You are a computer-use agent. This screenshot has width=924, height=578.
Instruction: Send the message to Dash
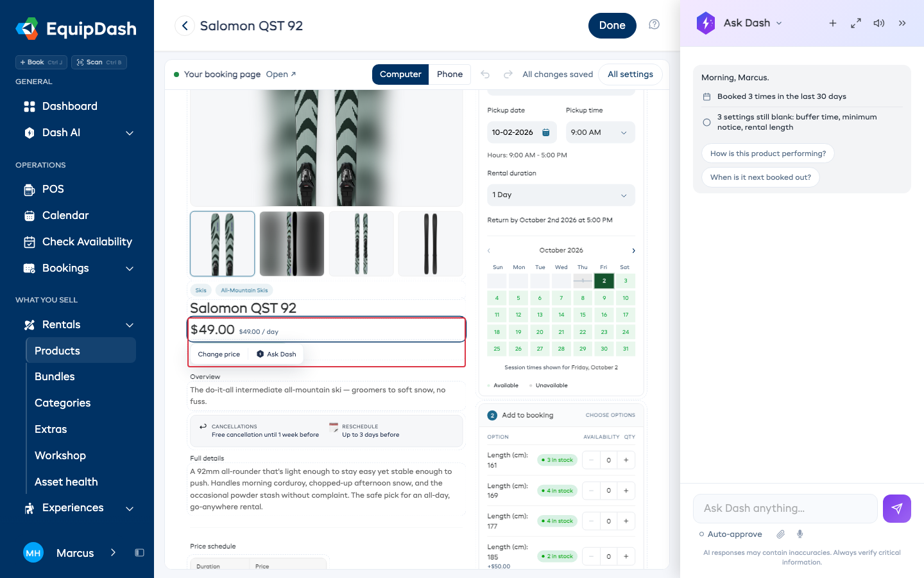[x=897, y=509]
